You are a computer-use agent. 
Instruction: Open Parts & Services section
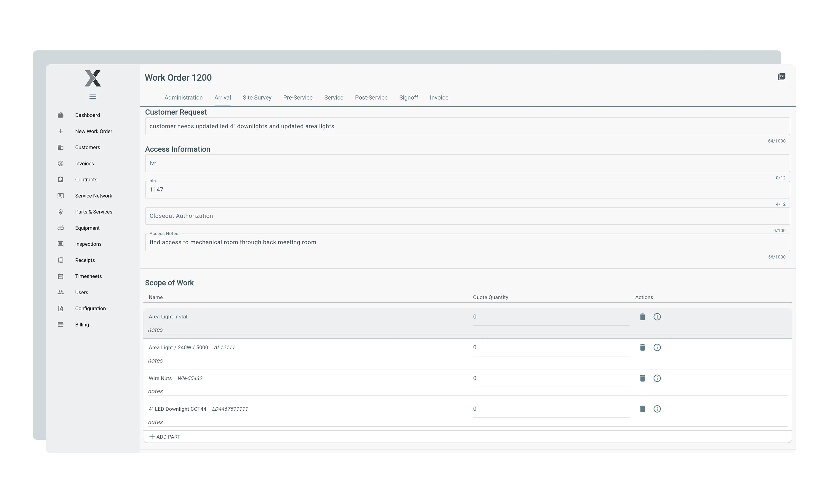point(93,212)
